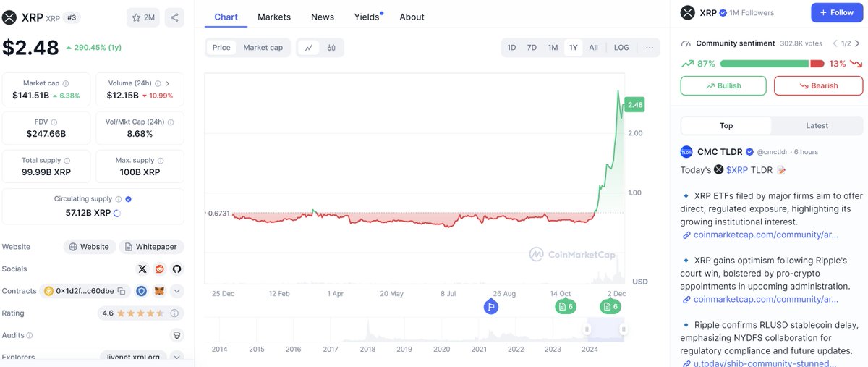Screen dimensions: 868x367
Task: Click the Rating info icon
Action: tap(174, 313)
